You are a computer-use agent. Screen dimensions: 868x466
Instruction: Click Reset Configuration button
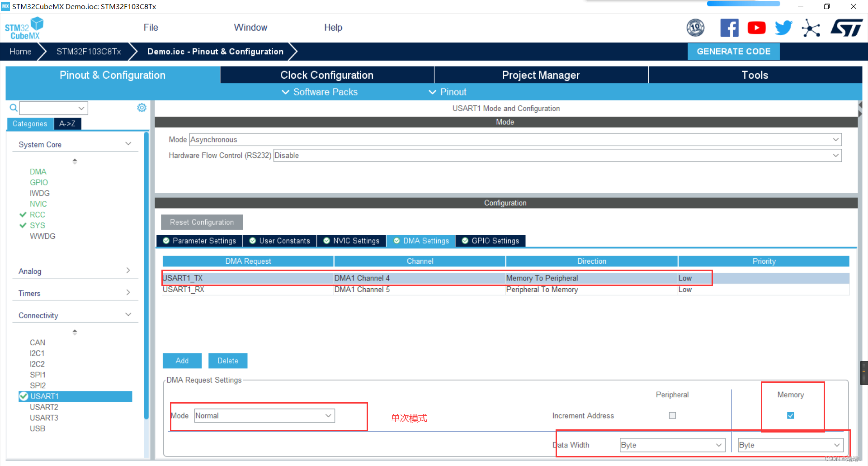[x=202, y=222]
